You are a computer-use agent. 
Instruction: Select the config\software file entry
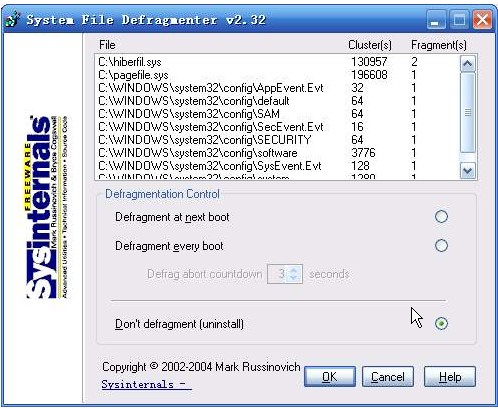[277, 153]
